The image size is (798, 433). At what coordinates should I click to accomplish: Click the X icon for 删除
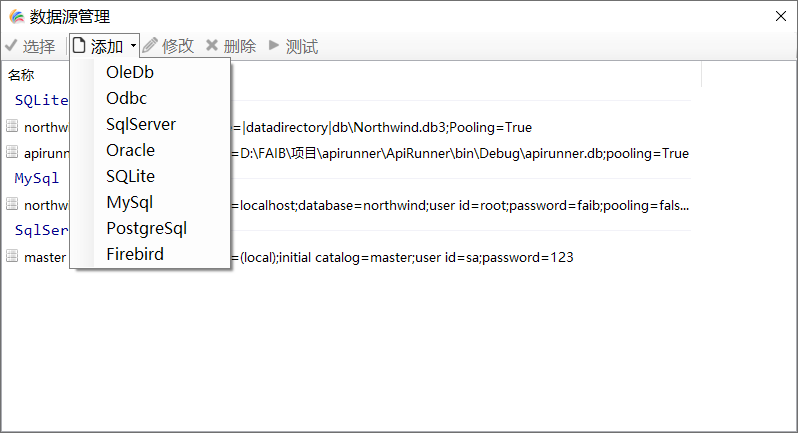[x=212, y=45]
